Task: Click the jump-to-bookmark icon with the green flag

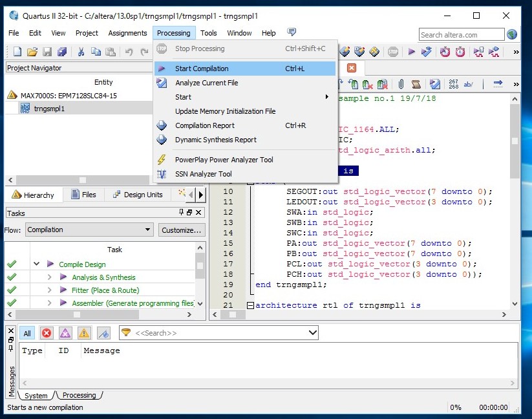Action: 353,84
